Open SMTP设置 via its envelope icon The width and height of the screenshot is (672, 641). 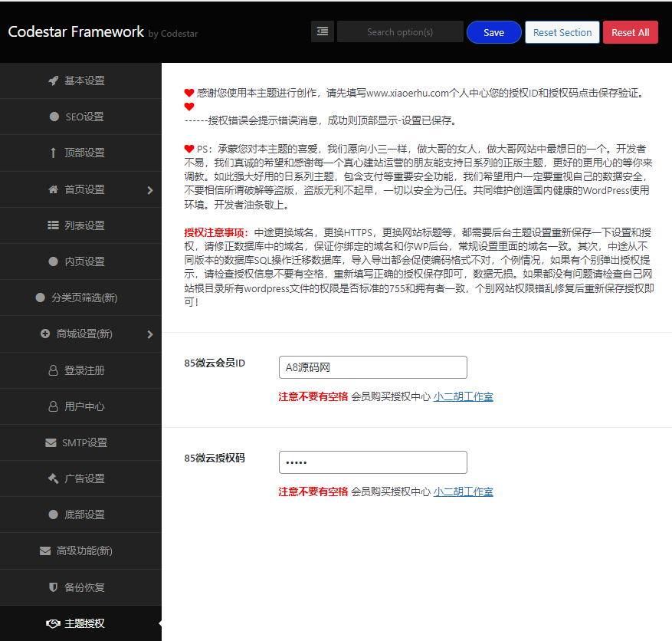click(x=52, y=442)
